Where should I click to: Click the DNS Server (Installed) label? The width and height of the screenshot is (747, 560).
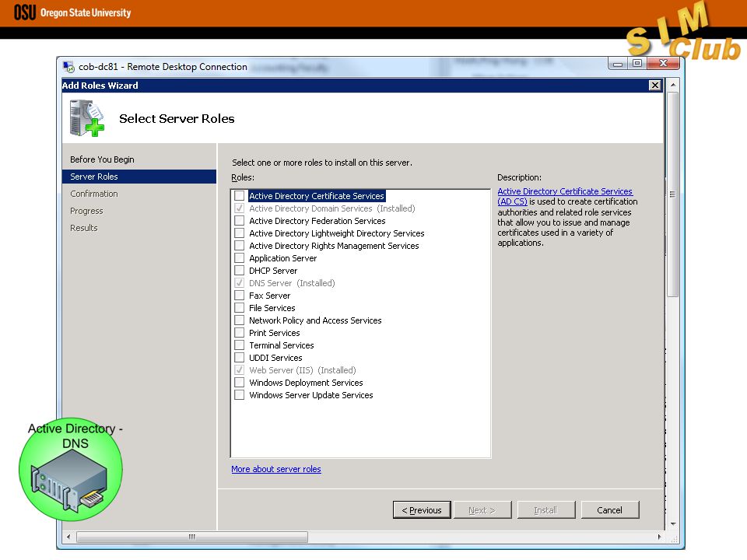[292, 283]
